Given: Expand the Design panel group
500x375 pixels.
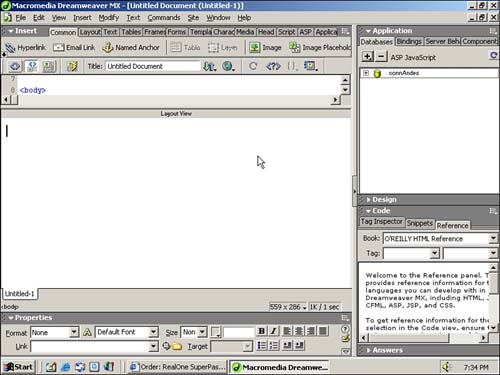Looking at the screenshot, I should (368, 200).
